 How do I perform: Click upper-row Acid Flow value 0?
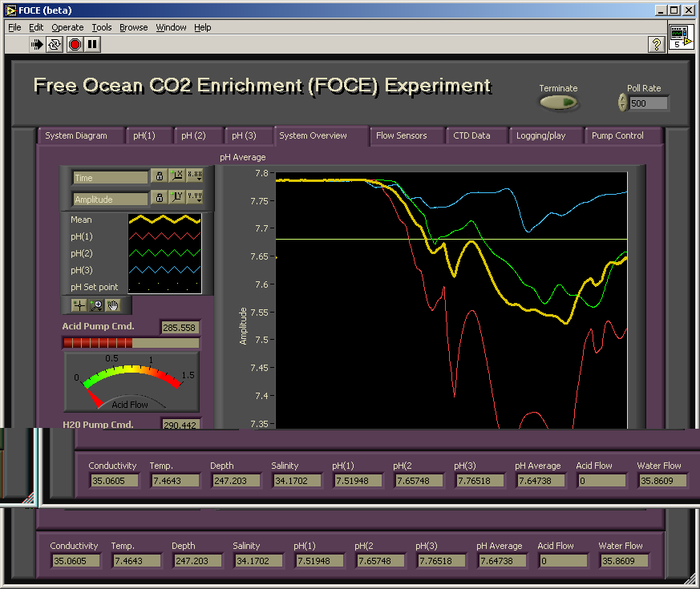[x=602, y=481]
